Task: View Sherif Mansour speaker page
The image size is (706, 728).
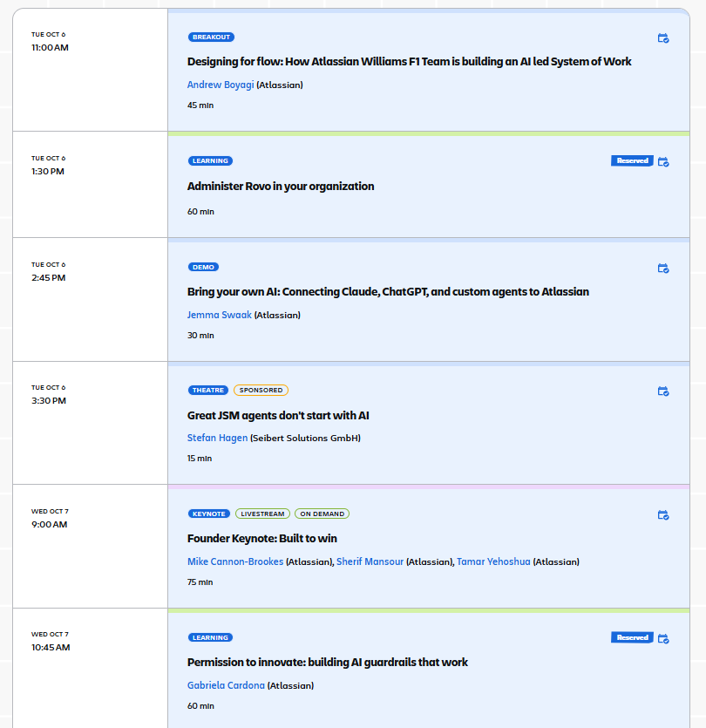Action: pos(370,561)
